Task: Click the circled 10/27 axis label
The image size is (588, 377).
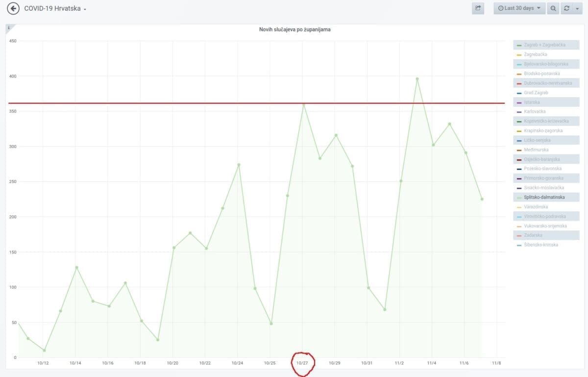Action: point(302,363)
